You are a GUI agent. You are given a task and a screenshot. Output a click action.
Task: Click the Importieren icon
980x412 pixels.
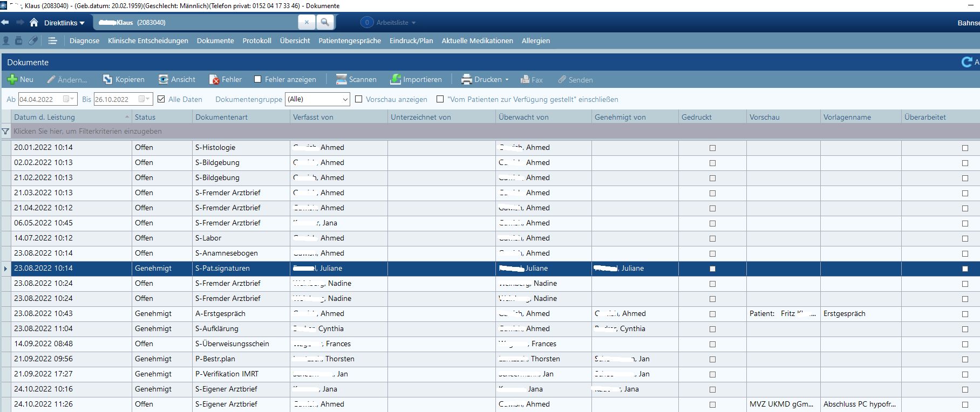click(x=396, y=79)
